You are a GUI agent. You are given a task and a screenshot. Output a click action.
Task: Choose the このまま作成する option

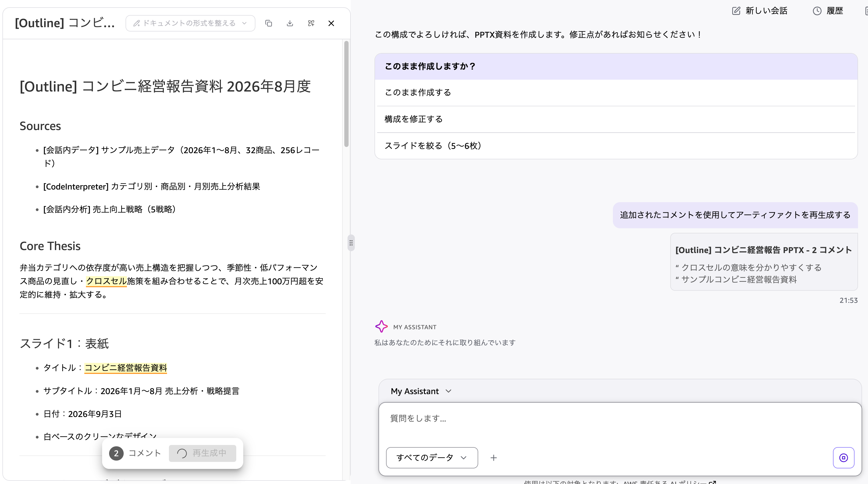point(616,93)
